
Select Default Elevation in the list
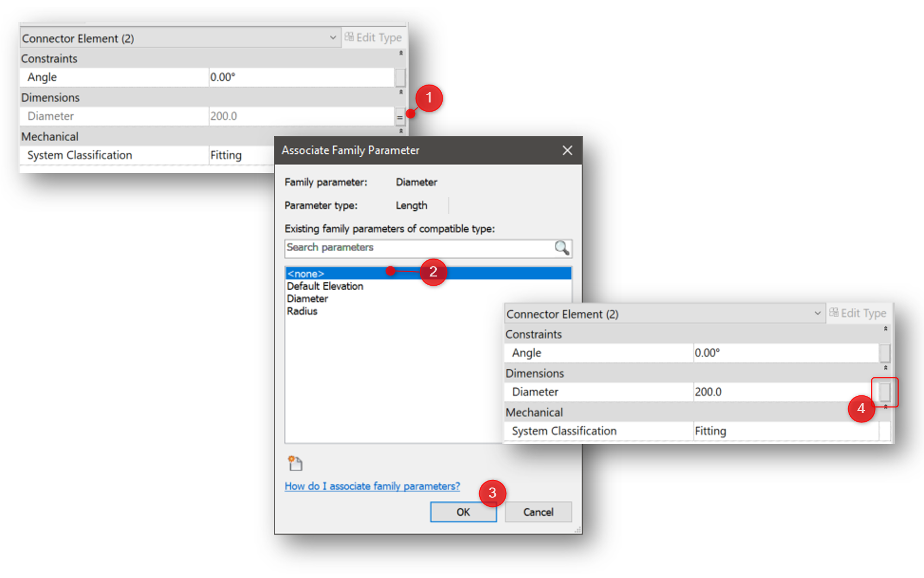coord(324,286)
